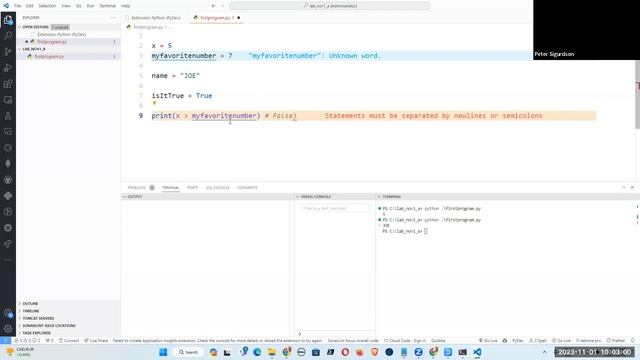The width and height of the screenshot is (640, 360).
Task: Open the Help menu
Action: tap(125, 6)
